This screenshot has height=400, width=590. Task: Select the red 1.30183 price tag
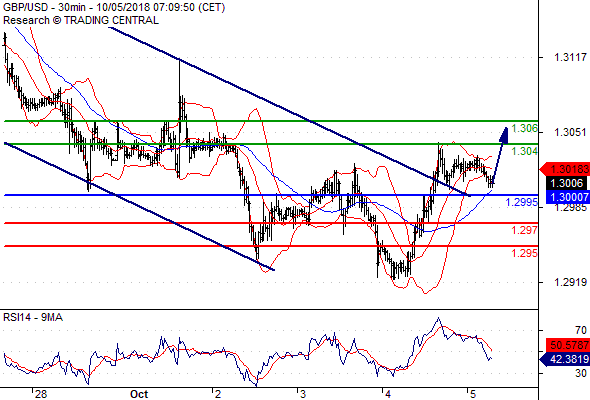tap(564, 169)
